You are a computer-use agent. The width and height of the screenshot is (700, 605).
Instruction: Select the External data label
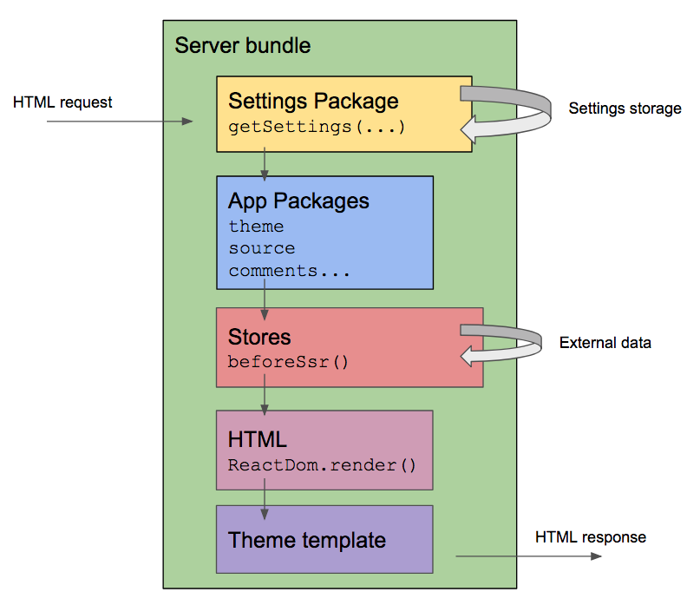tap(605, 343)
